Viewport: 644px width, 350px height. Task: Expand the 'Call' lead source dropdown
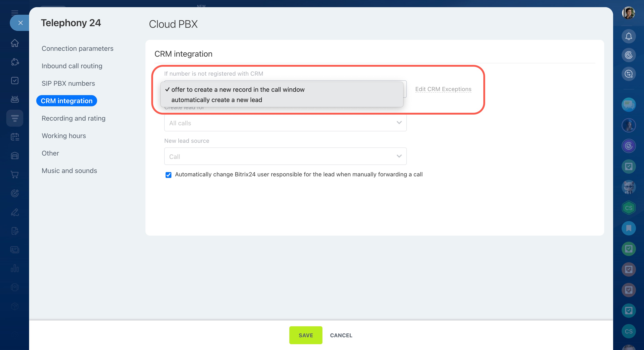[x=285, y=156]
